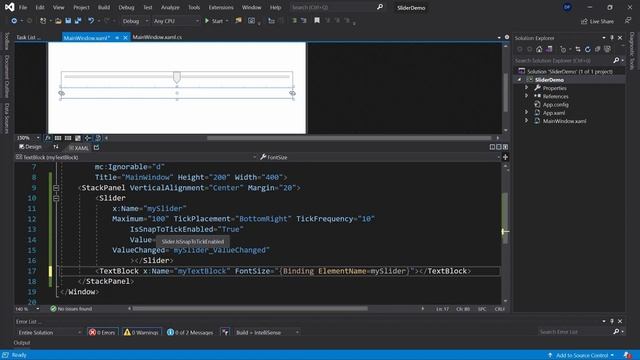Click the bookmark icon in the toolbar
640x360 pixels.
317,20
